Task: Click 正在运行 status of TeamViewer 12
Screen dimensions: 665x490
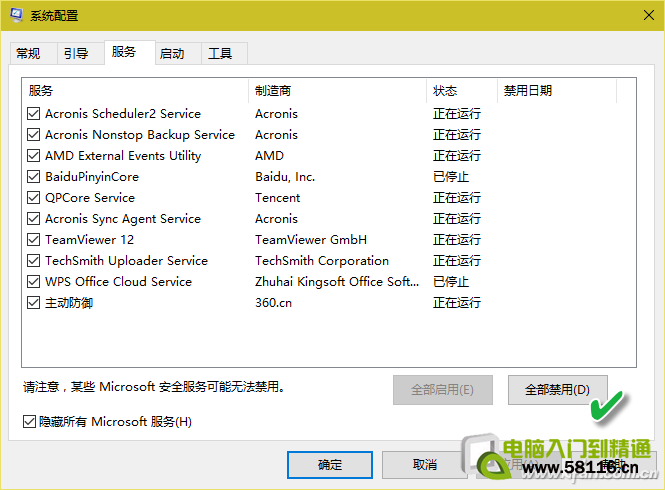Action: click(457, 240)
